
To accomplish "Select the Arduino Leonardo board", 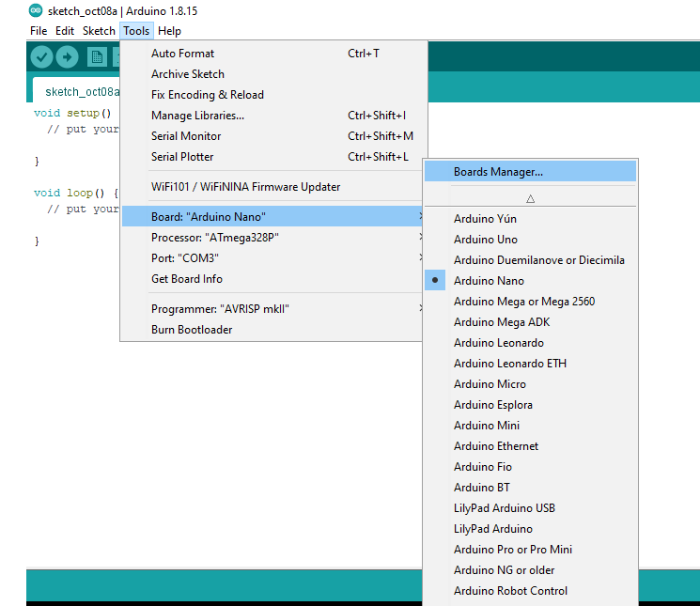I will [x=530, y=343].
